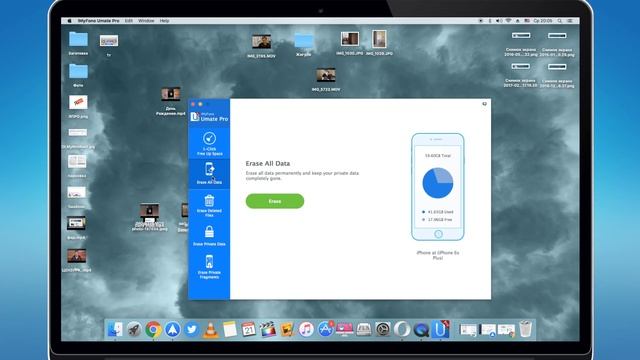Click the Wi-Fi status icon in menu bar
Viewport: 640px width, 360px height.
(508, 21)
